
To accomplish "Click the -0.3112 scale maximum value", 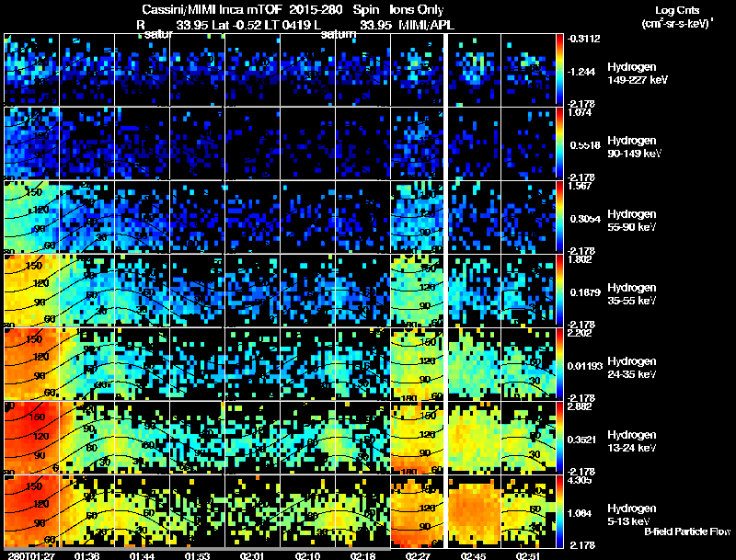I will (583, 39).
